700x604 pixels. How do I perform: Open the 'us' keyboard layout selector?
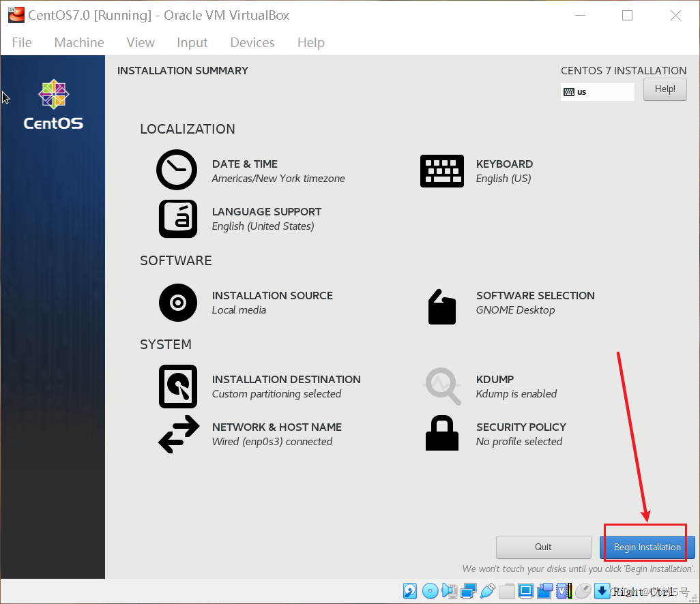click(x=597, y=91)
